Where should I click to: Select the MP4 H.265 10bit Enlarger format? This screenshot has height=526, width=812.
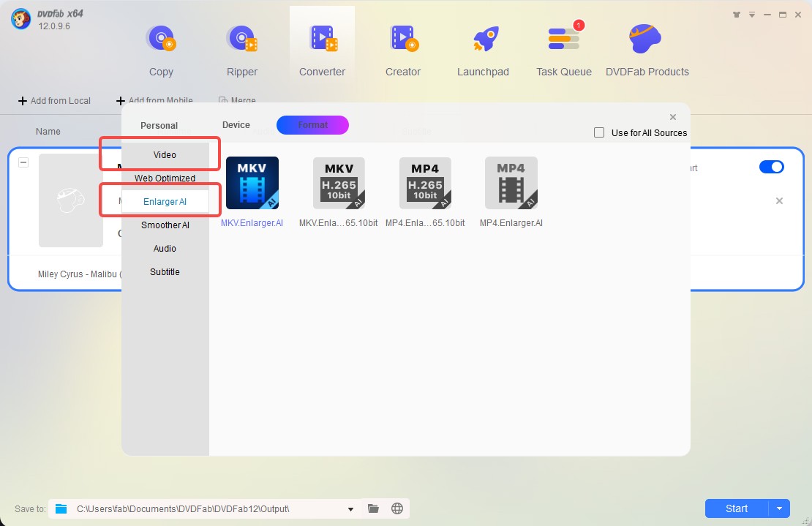[x=425, y=183]
